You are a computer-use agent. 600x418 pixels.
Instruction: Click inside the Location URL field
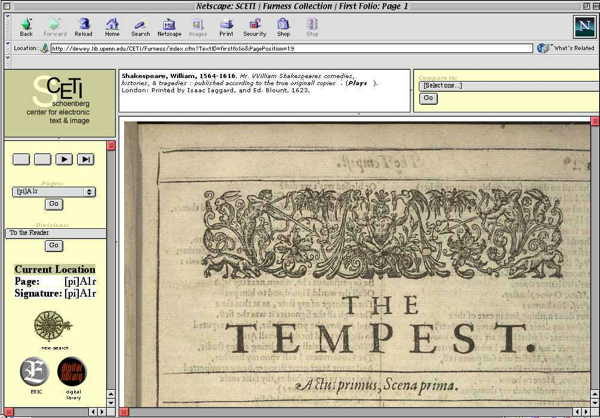click(x=291, y=48)
